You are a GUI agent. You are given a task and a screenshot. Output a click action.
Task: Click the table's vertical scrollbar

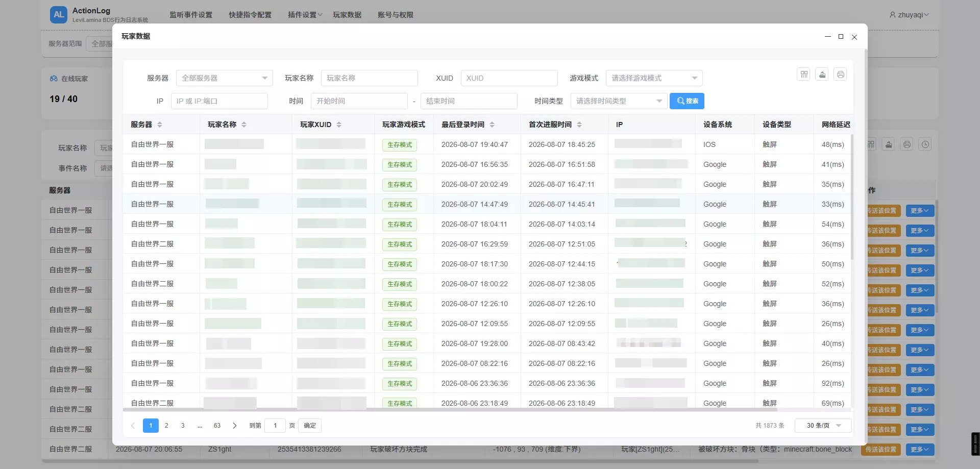[852, 196]
